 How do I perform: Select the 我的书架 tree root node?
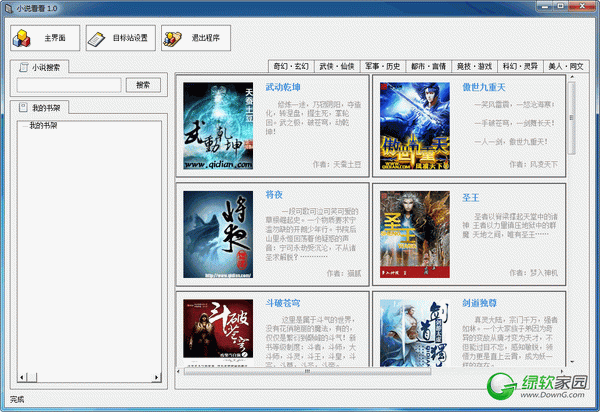tap(43, 125)
